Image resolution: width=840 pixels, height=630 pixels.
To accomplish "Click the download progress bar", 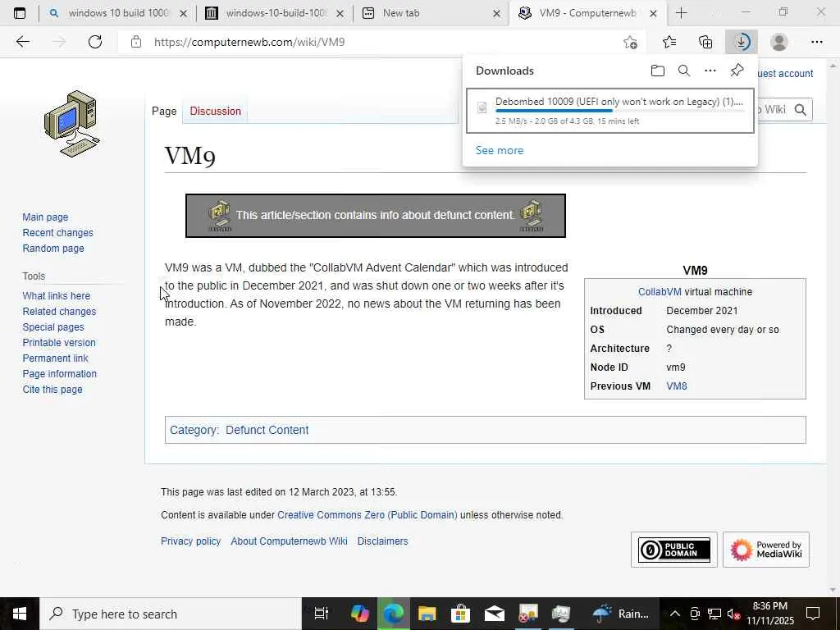I will [620, 111].
